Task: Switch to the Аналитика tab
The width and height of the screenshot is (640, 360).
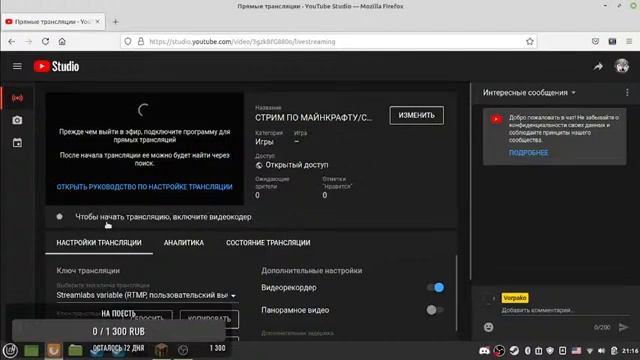Action: (184, 242)
